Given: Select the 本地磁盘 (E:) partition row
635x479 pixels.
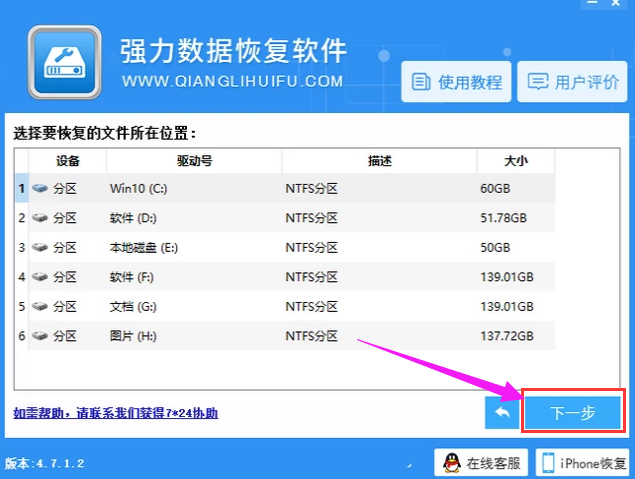Looking at the screenshot, I should [x=285, y=246].
